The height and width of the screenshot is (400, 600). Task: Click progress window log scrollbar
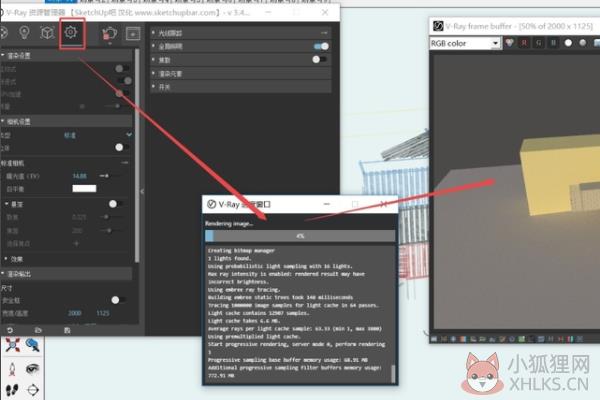click(x=392, y=373)
